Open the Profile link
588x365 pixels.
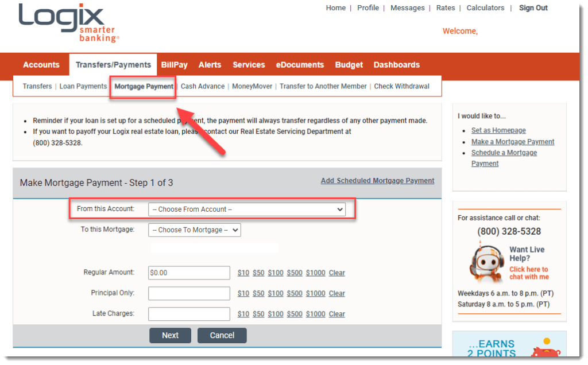point(368,8)
